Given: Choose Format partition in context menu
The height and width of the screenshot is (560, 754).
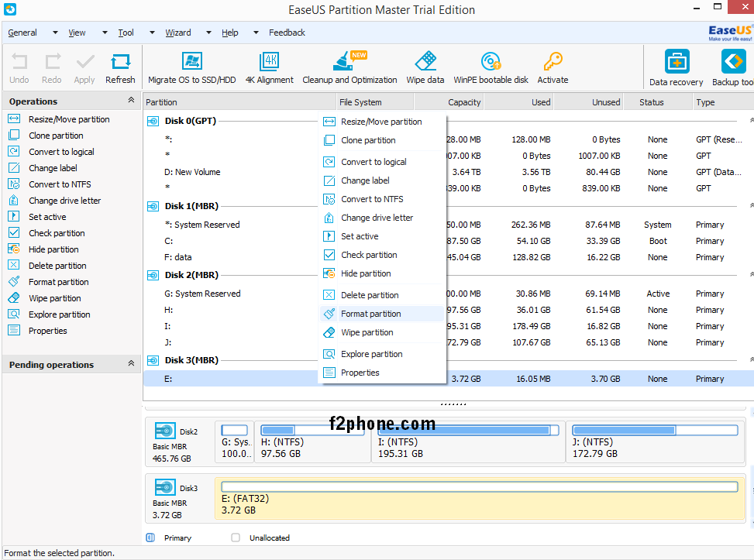Looking at the screenshot, I should point(382,314).
